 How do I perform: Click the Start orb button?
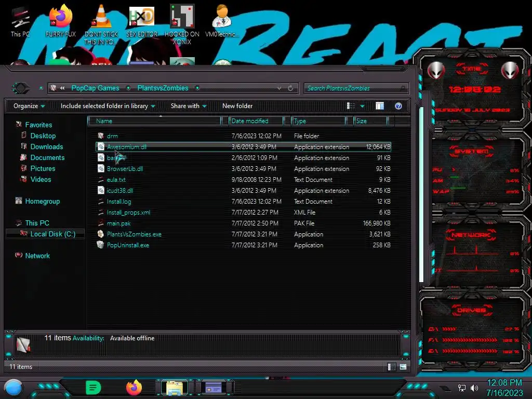click(14, 389)
